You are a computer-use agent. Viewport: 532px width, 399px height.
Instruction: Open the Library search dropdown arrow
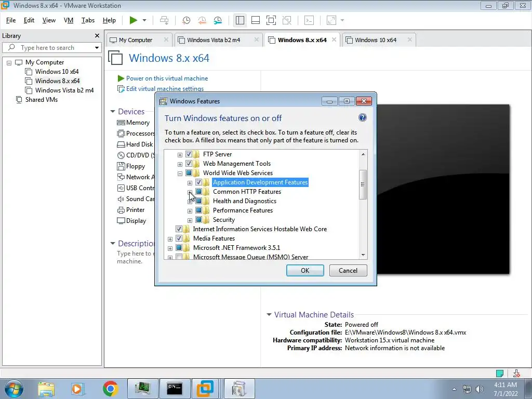tap(97, 48)
